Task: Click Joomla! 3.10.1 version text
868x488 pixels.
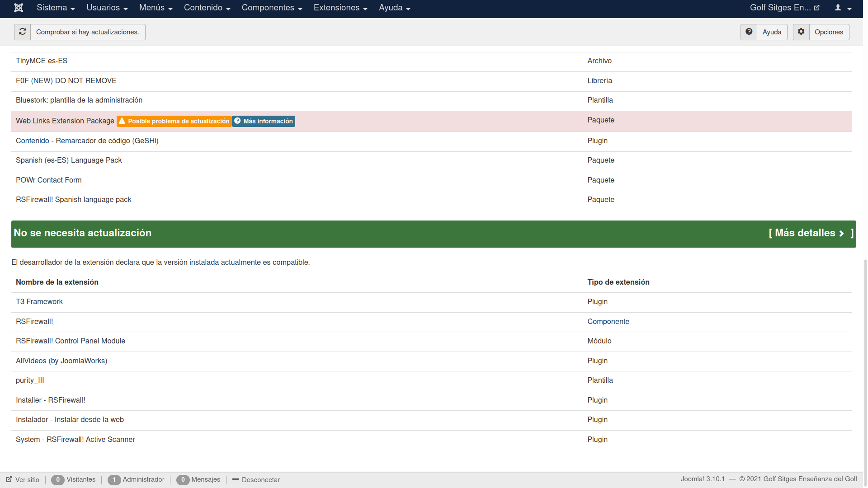Action: point(703,479)
